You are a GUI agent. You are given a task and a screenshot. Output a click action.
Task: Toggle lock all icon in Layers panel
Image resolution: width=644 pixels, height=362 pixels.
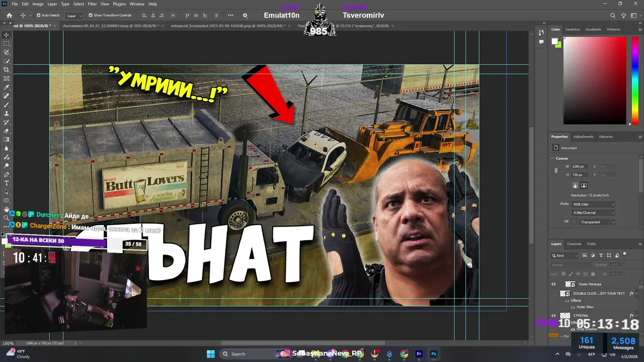[593, 274]
